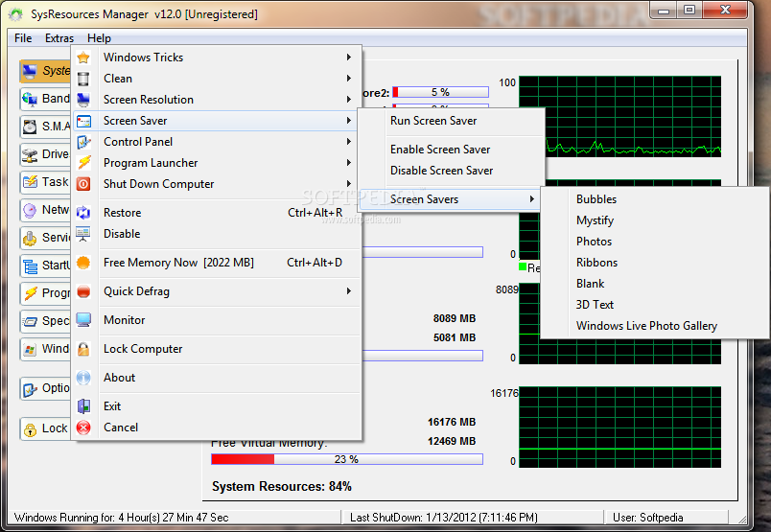Viewport: 771px width, 532px height.
Task: Expand the Windows Tricks submenu arrow
Action: 349,58
